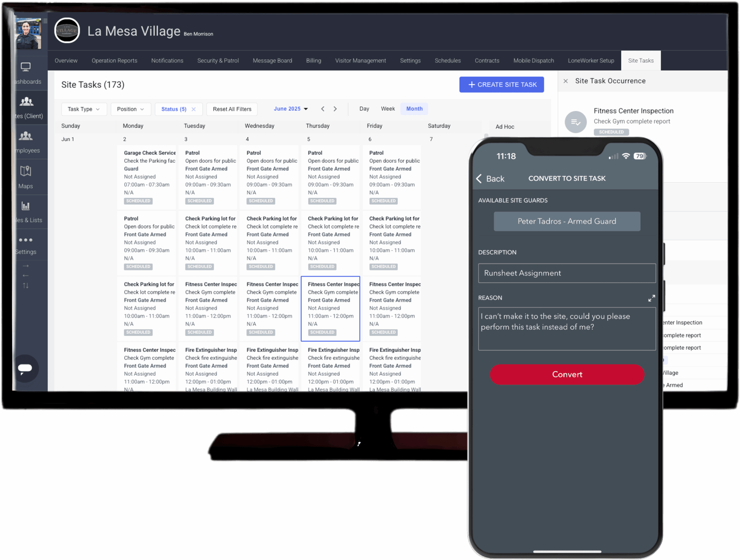This screenshot has height=560, width=740.
Task: Open the hamburger menu near the profile photo
Action: coord(45,21)
